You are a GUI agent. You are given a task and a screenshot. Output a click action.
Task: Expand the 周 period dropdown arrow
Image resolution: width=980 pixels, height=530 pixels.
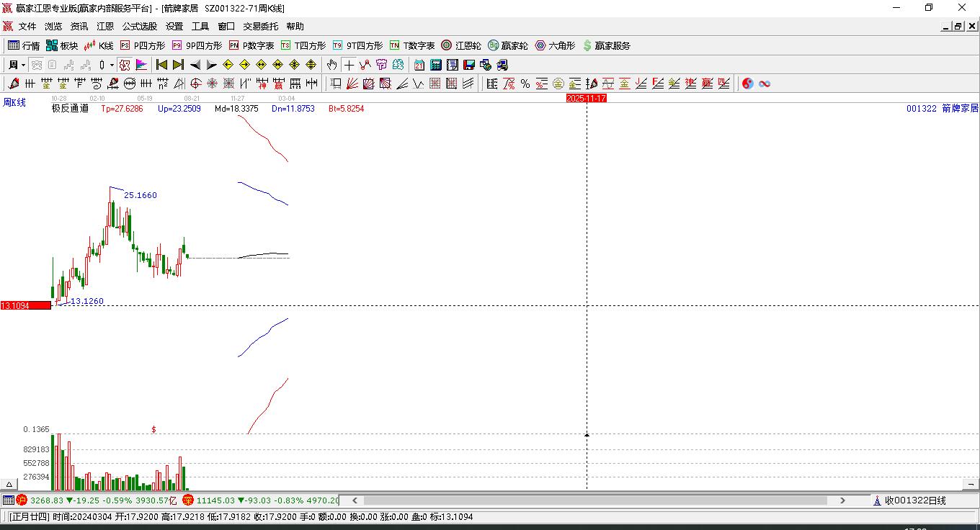pos(23,65)
